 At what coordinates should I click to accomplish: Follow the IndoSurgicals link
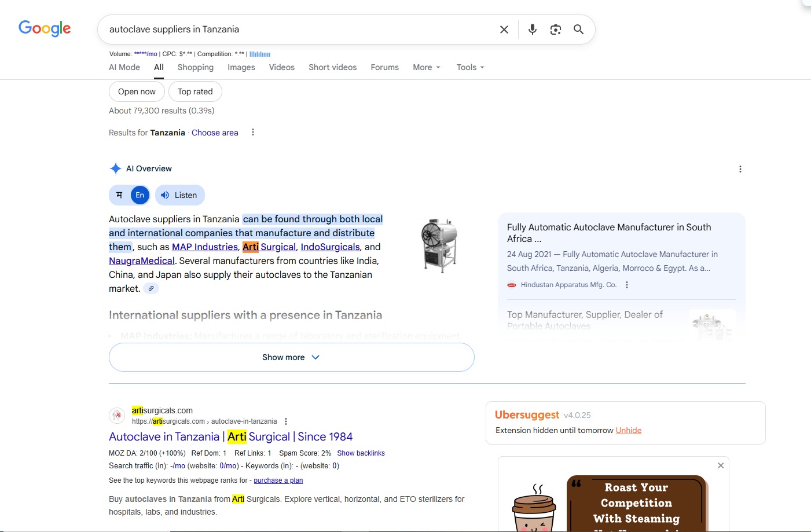coord(330,247)
